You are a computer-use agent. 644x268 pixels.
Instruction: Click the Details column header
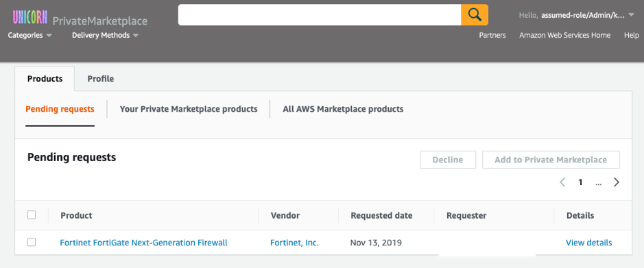tap(580, 215)
